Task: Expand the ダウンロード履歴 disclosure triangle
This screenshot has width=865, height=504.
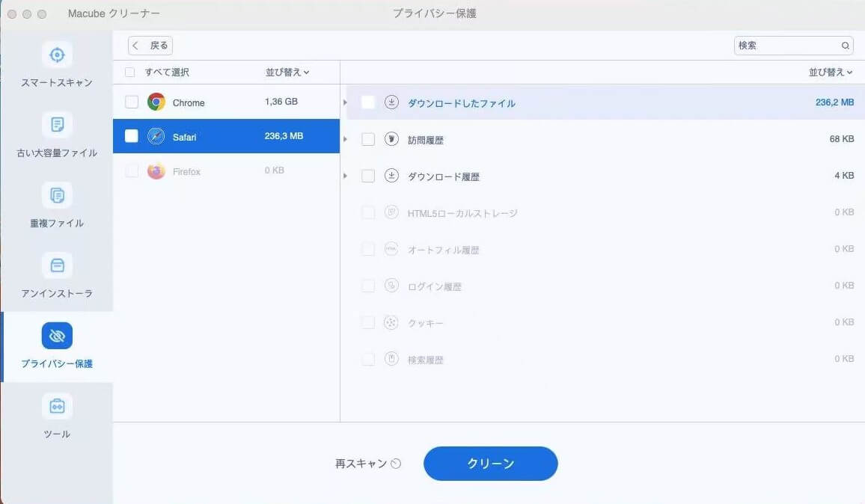Action: tap(346, 176)
